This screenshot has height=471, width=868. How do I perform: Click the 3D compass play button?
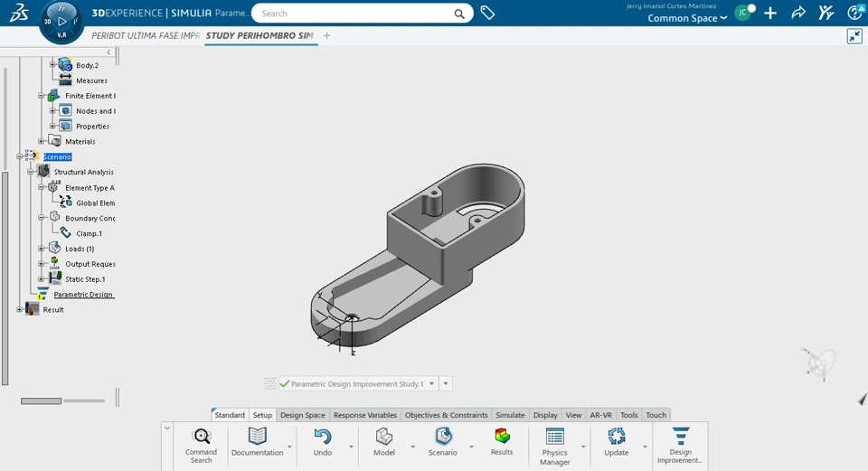click(x=61, y=21)
